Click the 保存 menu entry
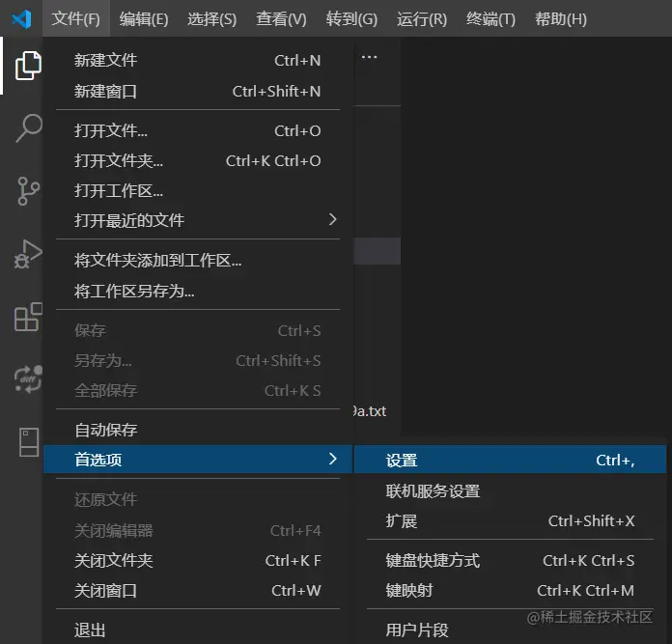The width and height of the screenshot is (672, 644). coord(198,330)
